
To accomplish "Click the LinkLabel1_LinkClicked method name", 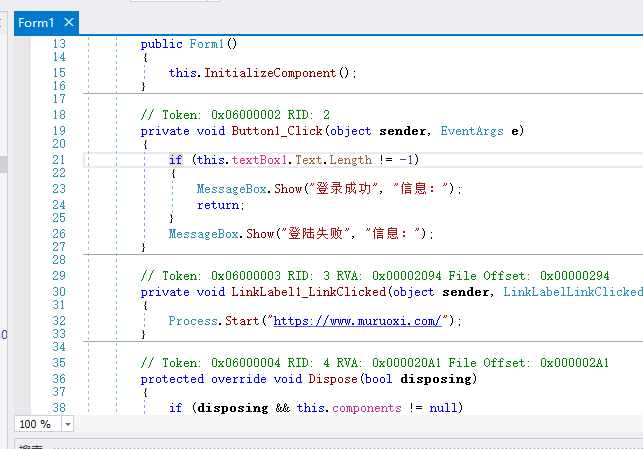I will click(308, 292).
